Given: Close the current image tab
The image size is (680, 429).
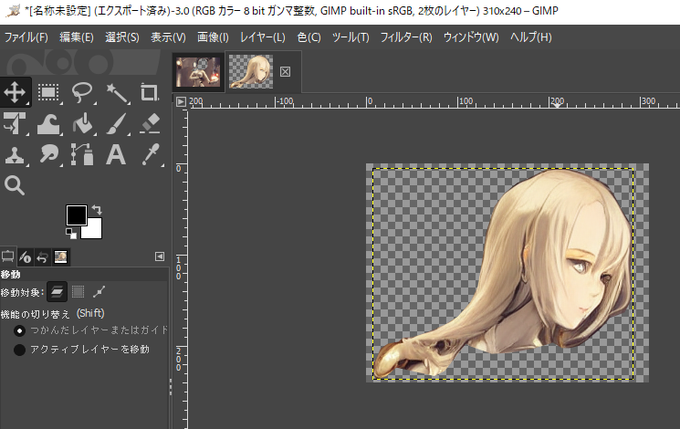Looking at the screenshot, I should pyautogui.click(x=285, y=72).
